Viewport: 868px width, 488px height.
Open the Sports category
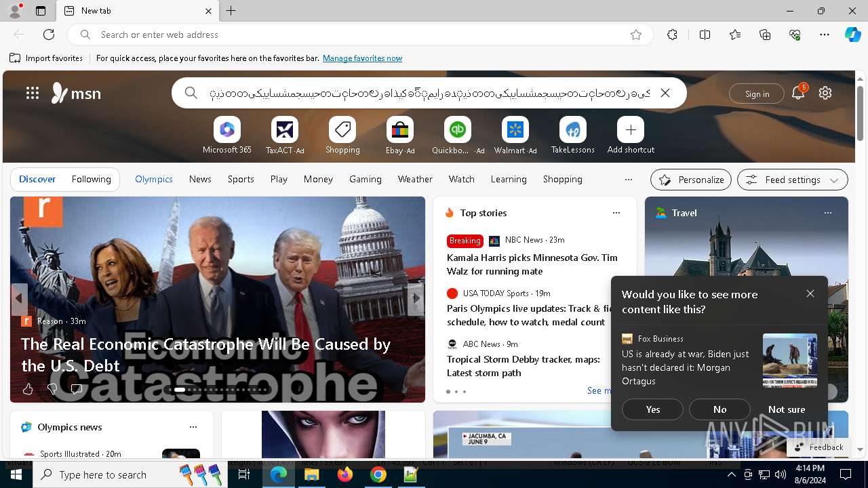pos(241,180)
